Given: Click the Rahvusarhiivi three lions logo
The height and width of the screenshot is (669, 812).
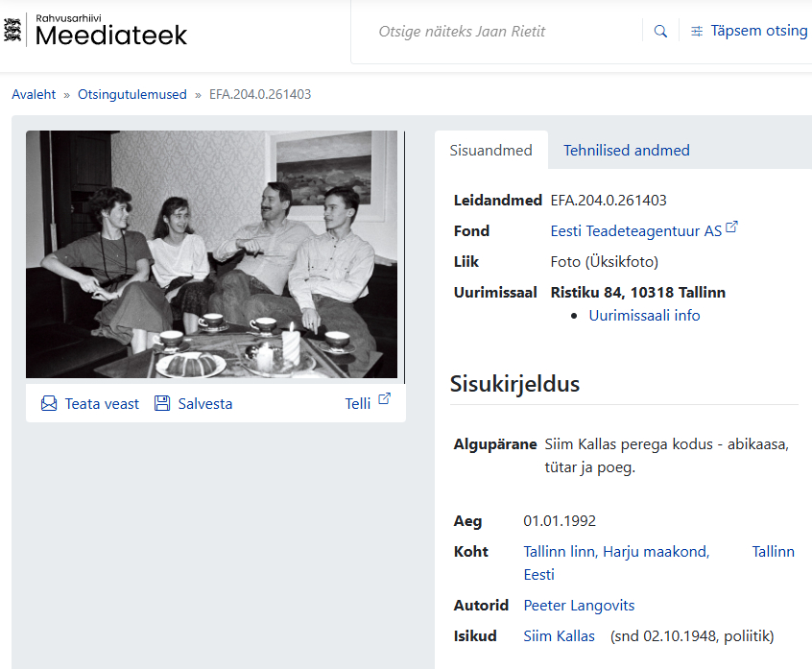Looking at the screenshot, I should click(x=13, y=32).
